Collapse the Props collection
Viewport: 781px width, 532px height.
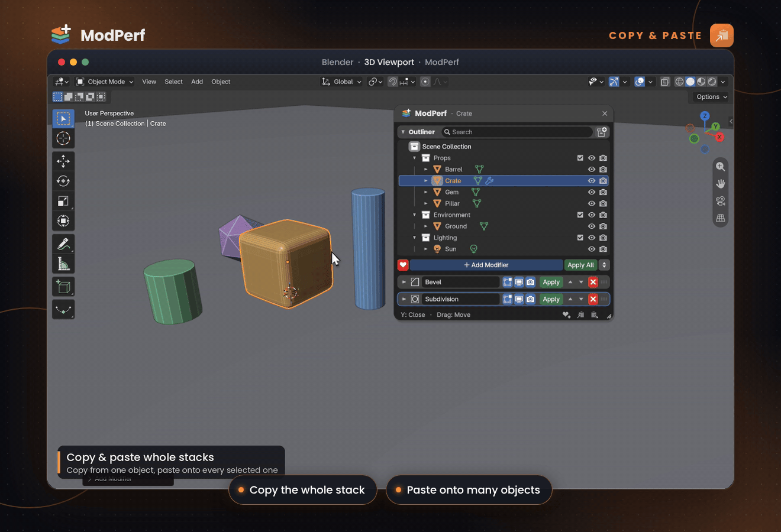[x=414, y=158]
